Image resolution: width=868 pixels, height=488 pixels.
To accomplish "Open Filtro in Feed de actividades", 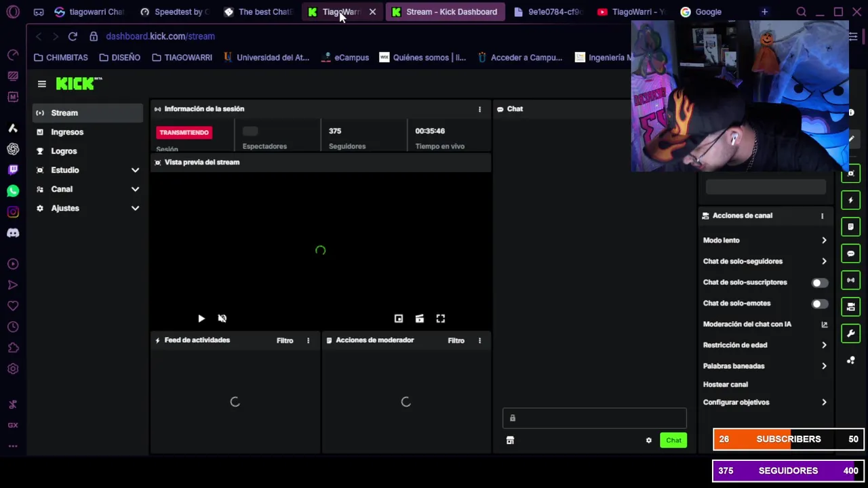I will pyautogui.click(x=285, y=340).
